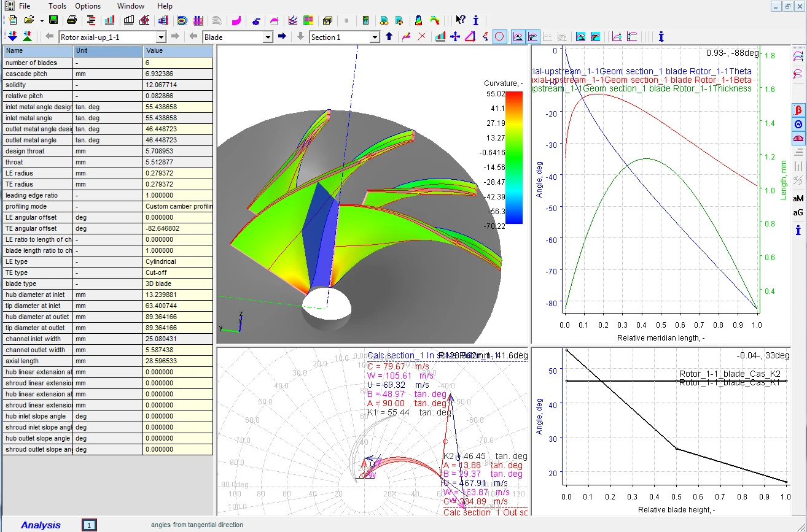Click the blue info icon in right sidebar

(x=798, y=230)
